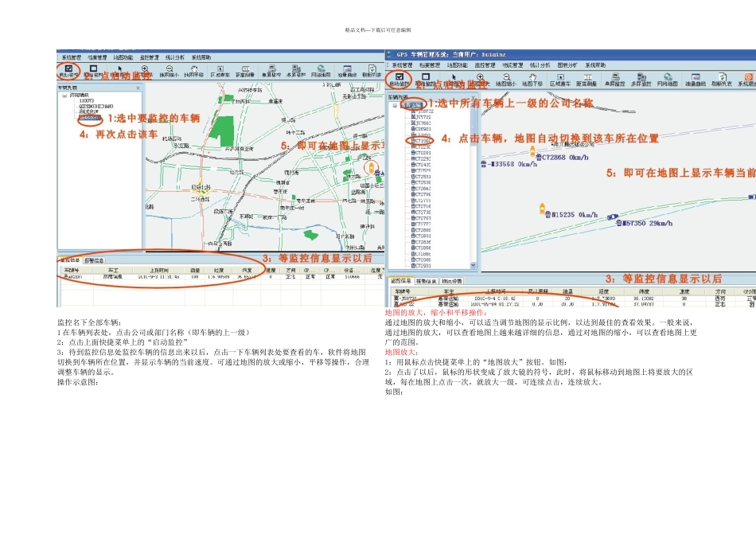
Task: Choose 地图缩小 zoom-out tool in right window
Action: [x=506, y=79]
